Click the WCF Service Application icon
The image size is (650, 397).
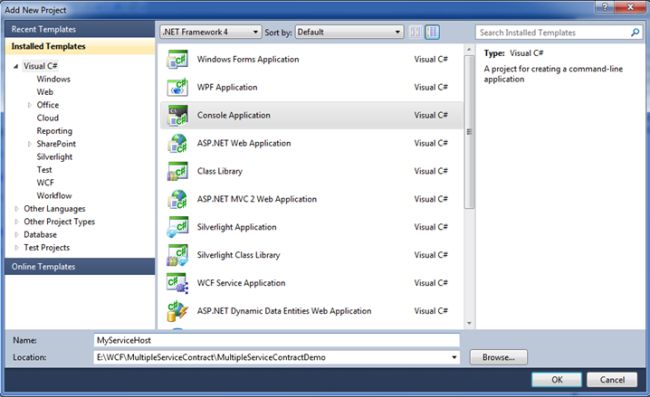pyautogui.click(x=177, y=283)
